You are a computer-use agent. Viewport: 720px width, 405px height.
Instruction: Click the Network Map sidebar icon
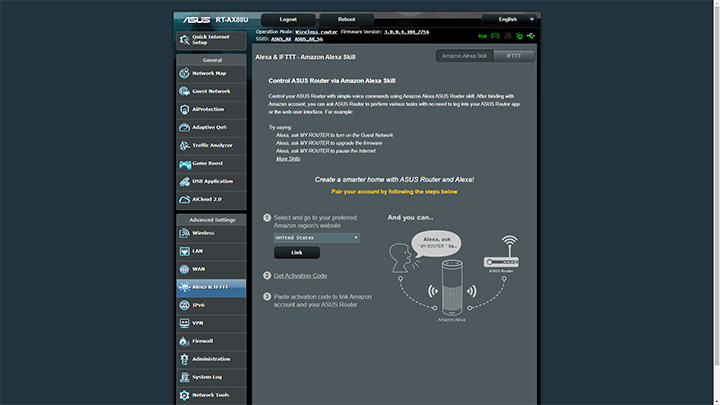(x=185, y=73)
